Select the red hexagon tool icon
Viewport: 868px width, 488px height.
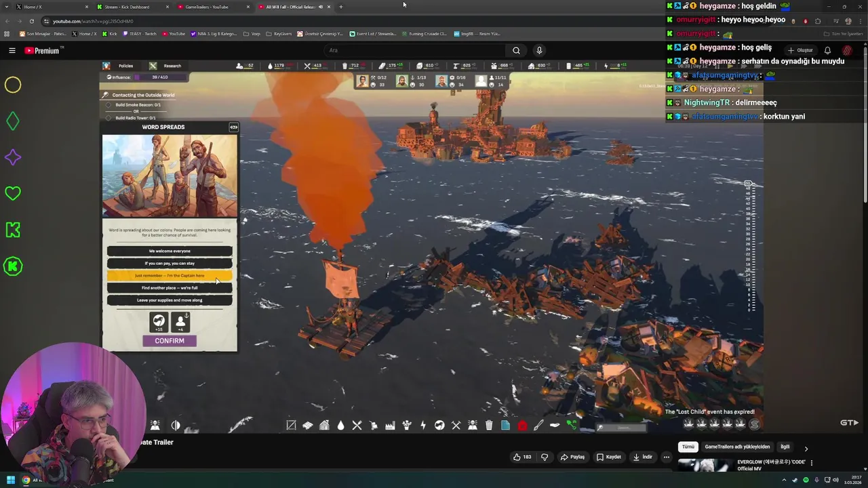(x=522, y=425)
